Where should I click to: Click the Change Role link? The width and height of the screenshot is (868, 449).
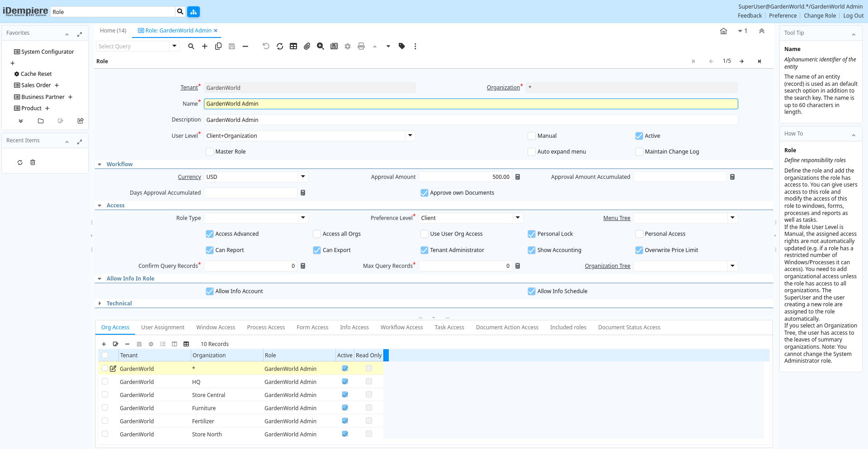point(820,16)
